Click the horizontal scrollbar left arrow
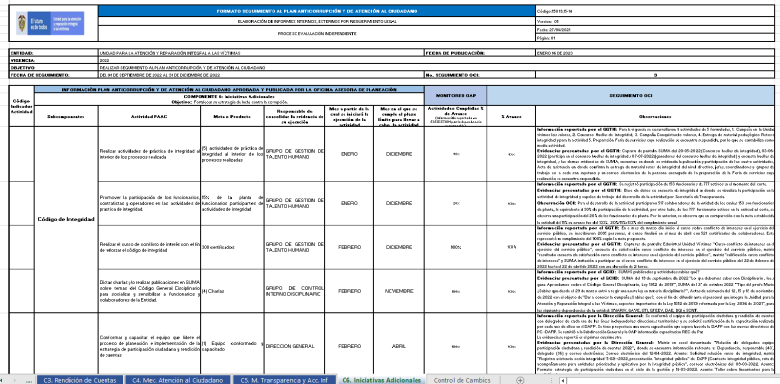 pos(563,381)
